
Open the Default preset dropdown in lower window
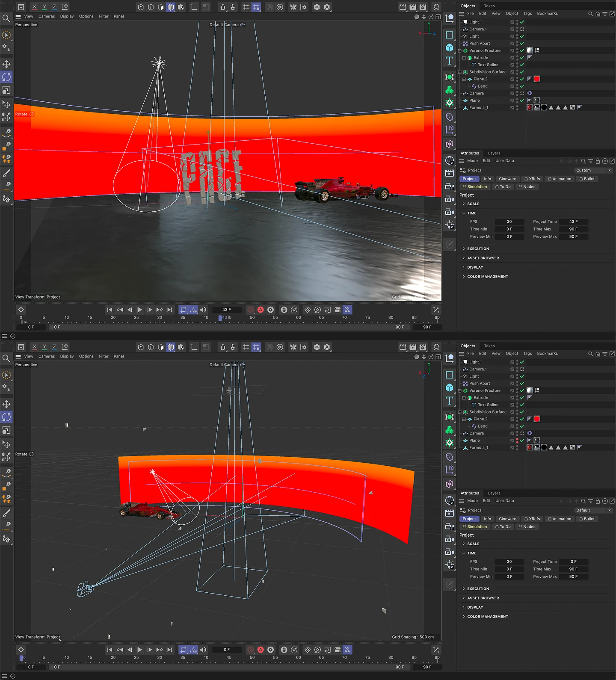(x=593, y=510)
